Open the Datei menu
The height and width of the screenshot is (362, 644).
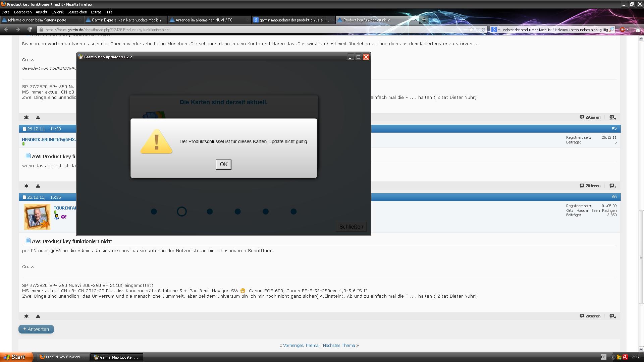(6, 12)
